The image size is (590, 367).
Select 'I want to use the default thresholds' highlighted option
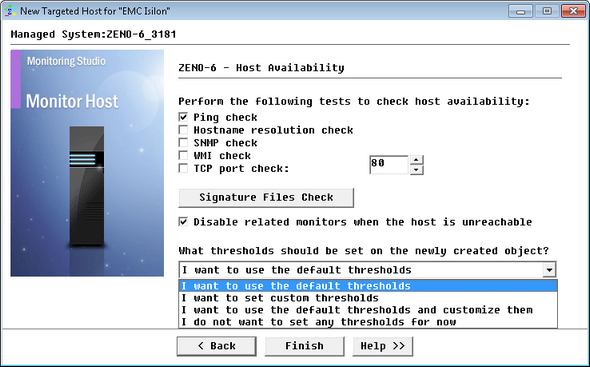pyautogui.click(x=368, y=286)
